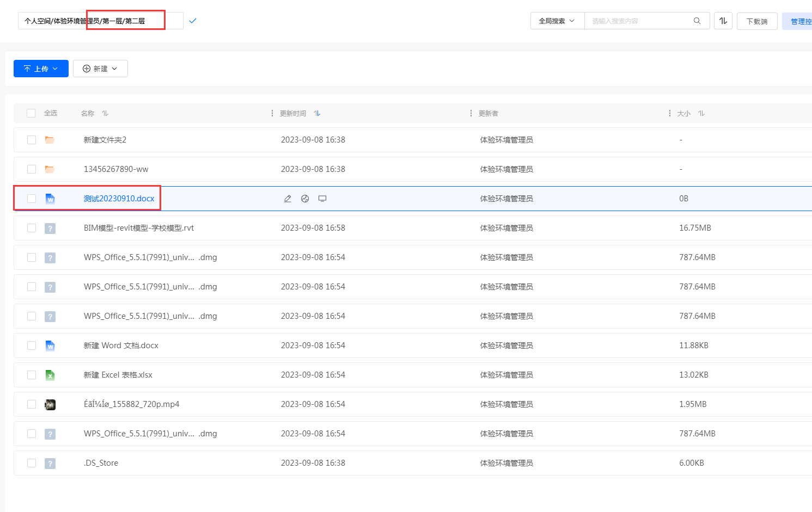Check the box for 新建文件夹2
The height and width of the screenshot is (512, 812).
click(x=32, y=140)
